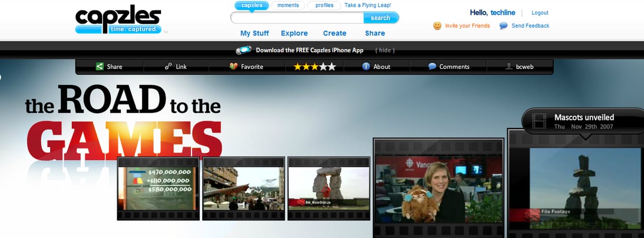The height and width of the screenshot is (238, 644).
Task: Click the search button
Action: pos(381,18)
